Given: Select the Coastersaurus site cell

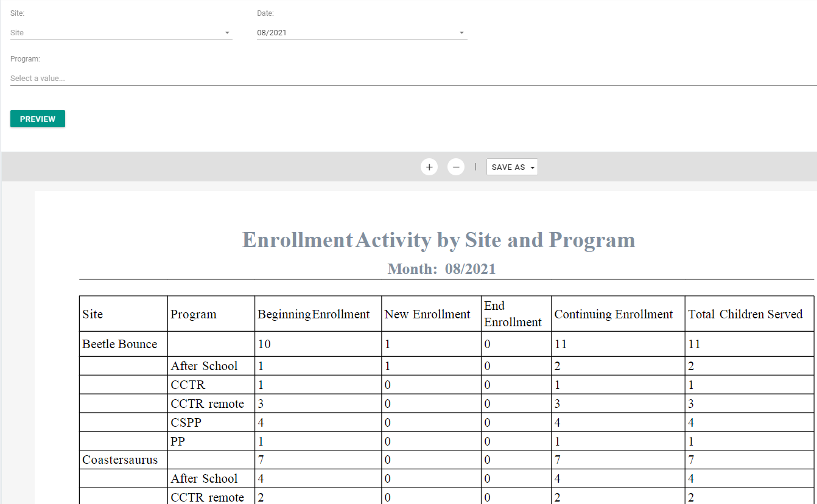Looking at the screenshot, I should pos(124,460).
